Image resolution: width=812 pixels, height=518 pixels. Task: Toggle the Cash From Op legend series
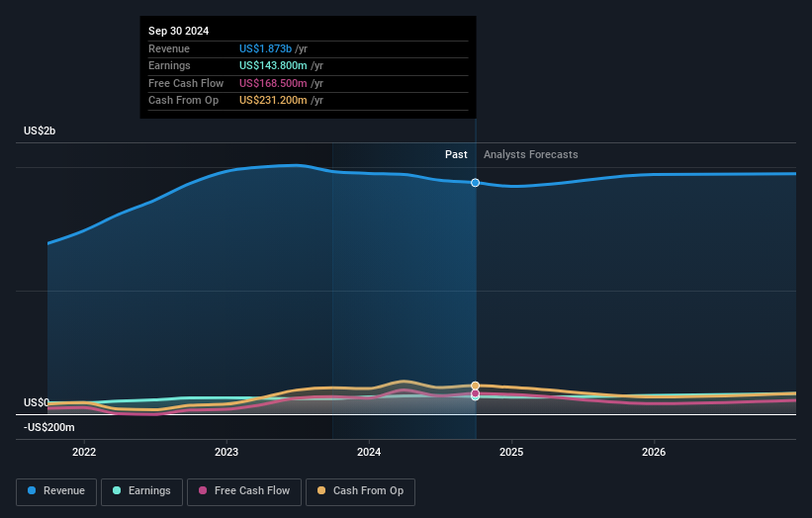coord(360,491)
